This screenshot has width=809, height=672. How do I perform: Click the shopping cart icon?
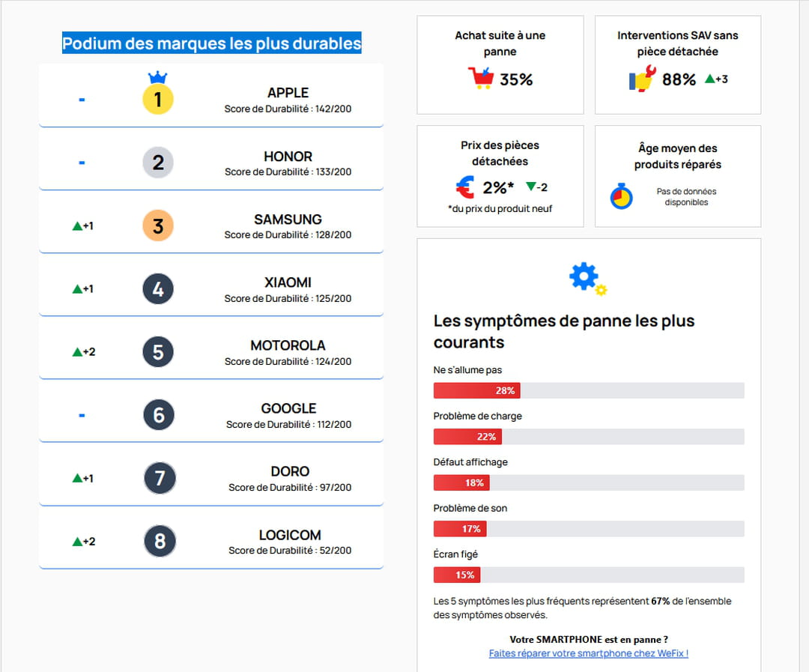pos(480,78)
